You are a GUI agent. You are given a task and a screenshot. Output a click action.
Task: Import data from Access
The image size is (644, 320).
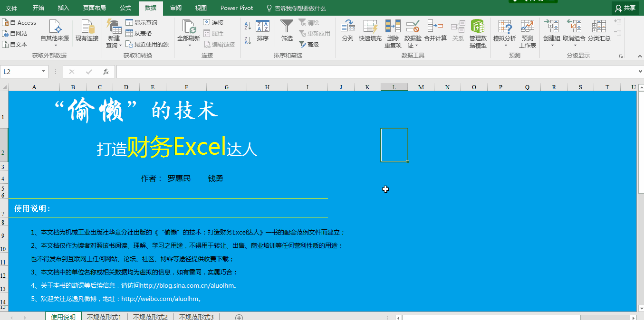[19, 22]
